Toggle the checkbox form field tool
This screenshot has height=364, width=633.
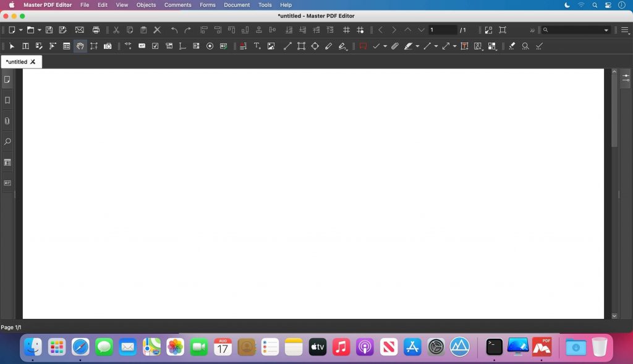pyautogui.click(x=155, y=46)
